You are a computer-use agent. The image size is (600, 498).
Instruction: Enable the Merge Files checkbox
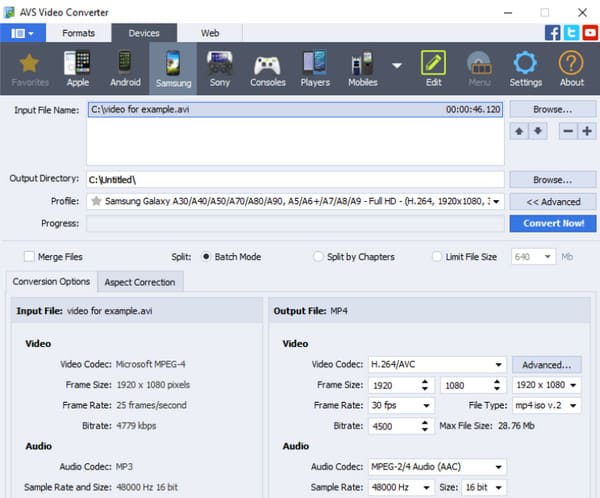point(29,257)
